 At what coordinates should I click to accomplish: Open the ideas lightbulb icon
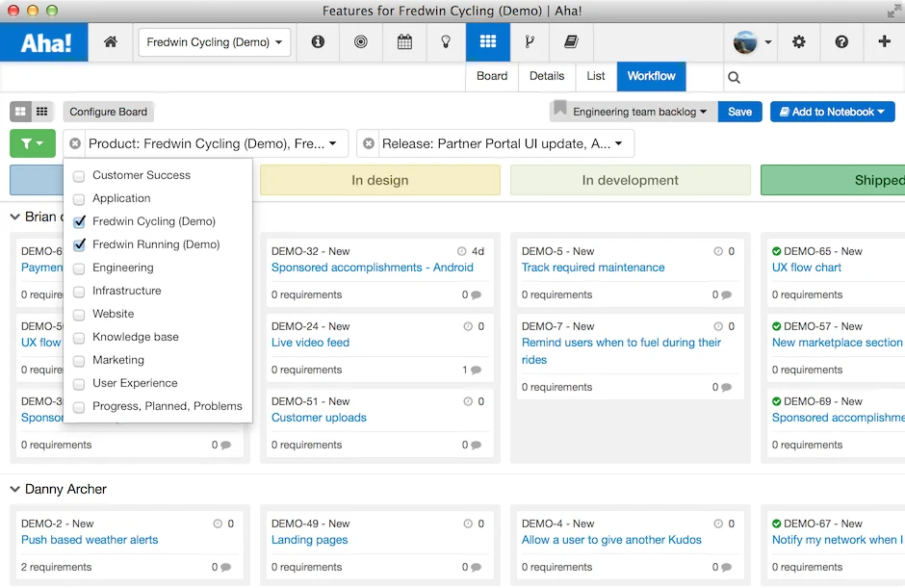pos(446,41)
